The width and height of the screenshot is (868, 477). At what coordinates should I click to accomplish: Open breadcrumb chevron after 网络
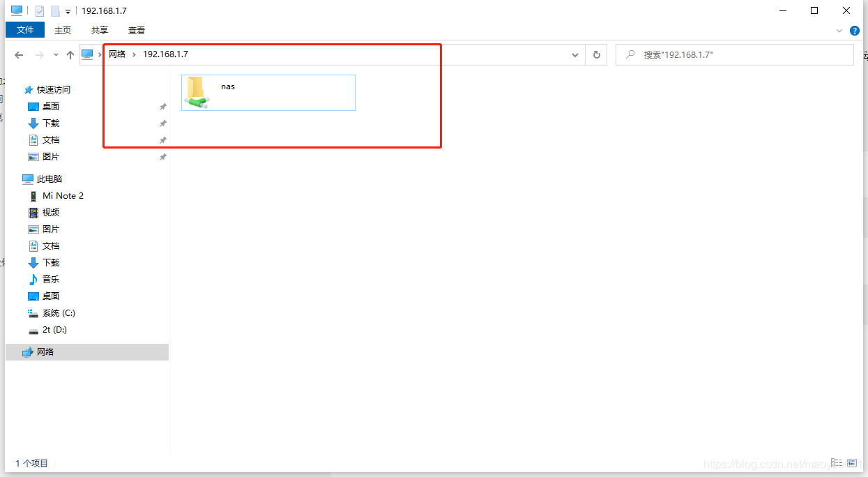point(134,54)
